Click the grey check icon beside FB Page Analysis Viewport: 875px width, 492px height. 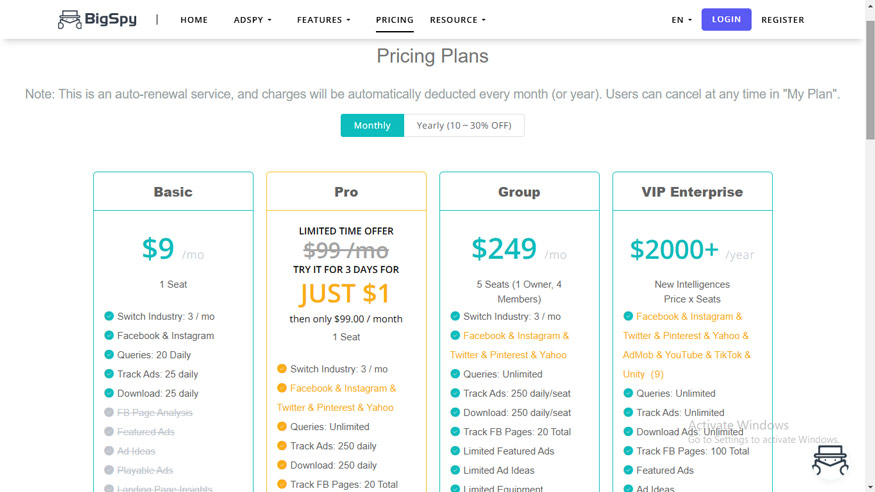pos(109,413)
